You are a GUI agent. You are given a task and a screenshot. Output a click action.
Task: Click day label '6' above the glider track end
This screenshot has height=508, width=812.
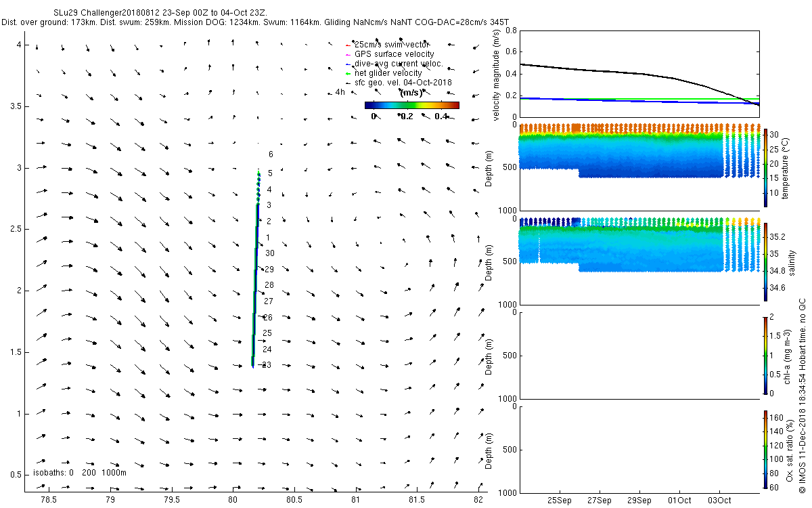tap(271, 154)
